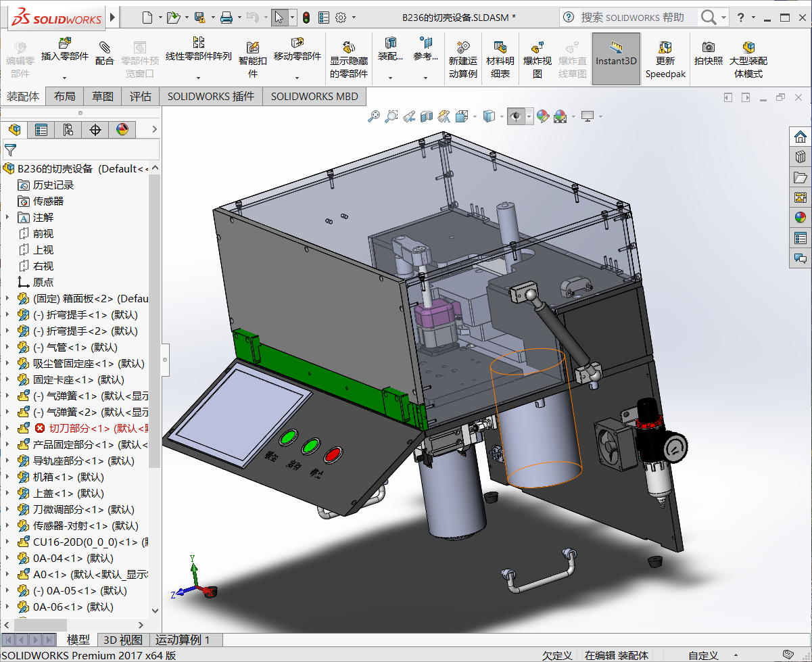Click the Help question mark button

point(742,18)
